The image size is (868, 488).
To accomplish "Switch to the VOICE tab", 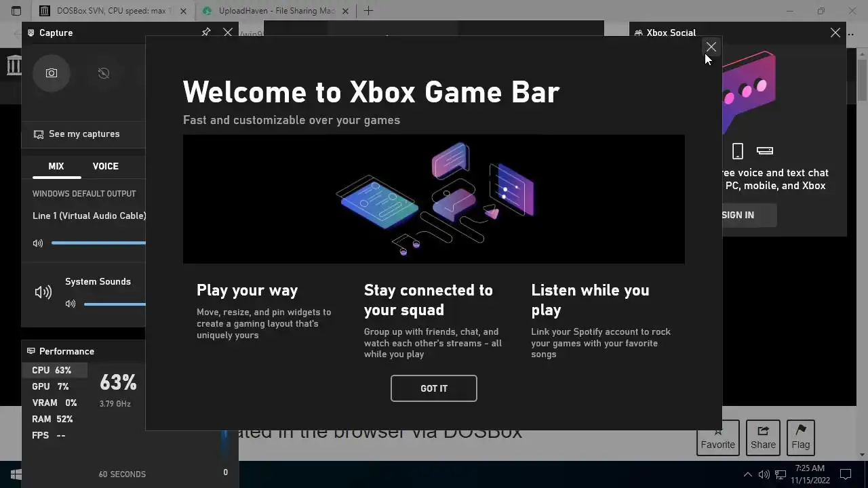I will point(106,166).
